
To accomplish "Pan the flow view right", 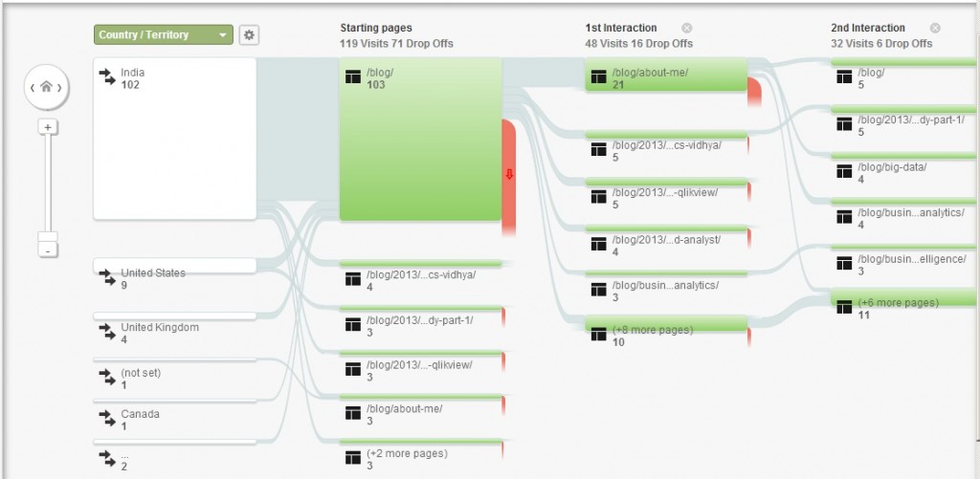I will click(61, 88).
